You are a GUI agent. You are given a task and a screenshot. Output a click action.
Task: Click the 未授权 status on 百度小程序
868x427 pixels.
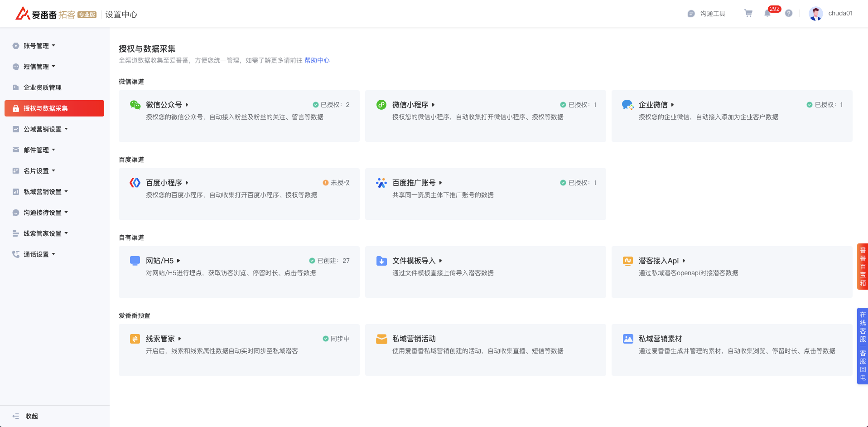[x=336, y=183]
